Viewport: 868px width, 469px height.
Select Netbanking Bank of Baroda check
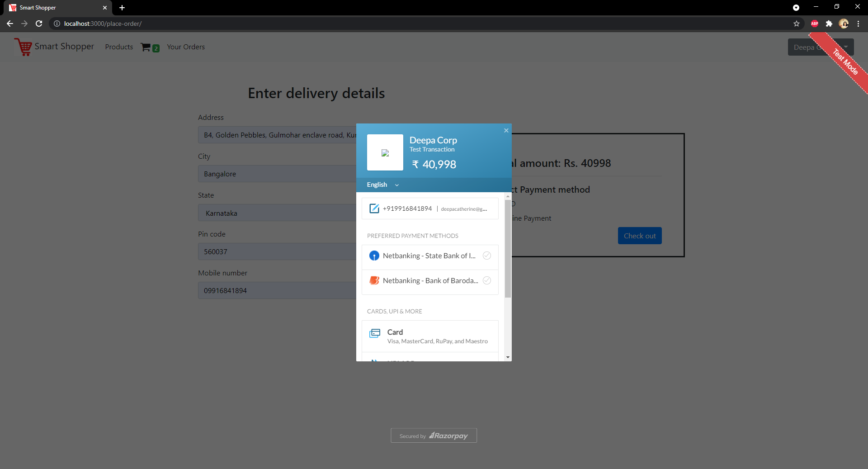point(487,280)
